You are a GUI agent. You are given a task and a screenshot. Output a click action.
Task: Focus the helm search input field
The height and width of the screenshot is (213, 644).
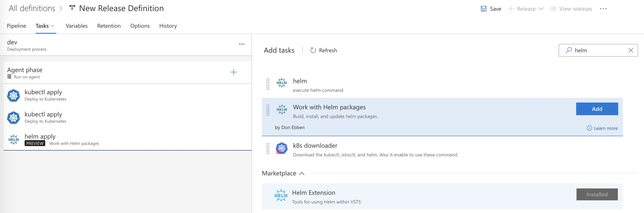(x=598, y=50)
